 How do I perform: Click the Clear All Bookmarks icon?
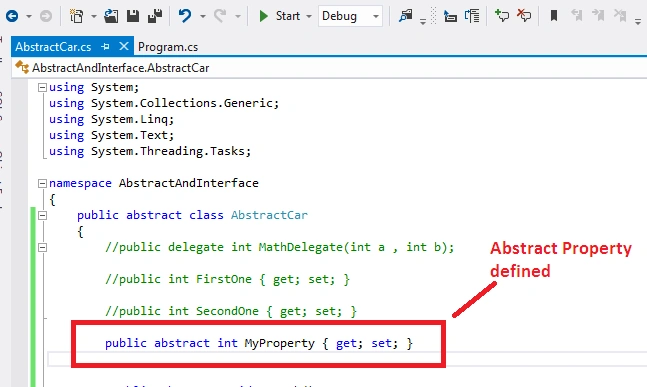pos(620,16)
